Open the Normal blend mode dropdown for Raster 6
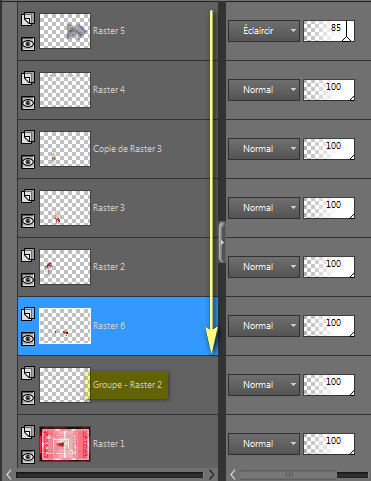Screen dimensions: 371x481 coord(264,326)
